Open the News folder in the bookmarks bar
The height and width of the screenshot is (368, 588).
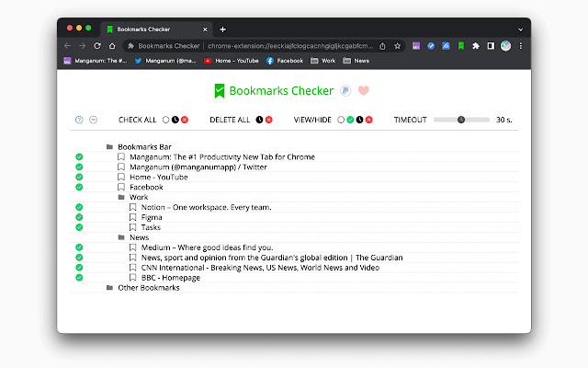tap(356, 61)
